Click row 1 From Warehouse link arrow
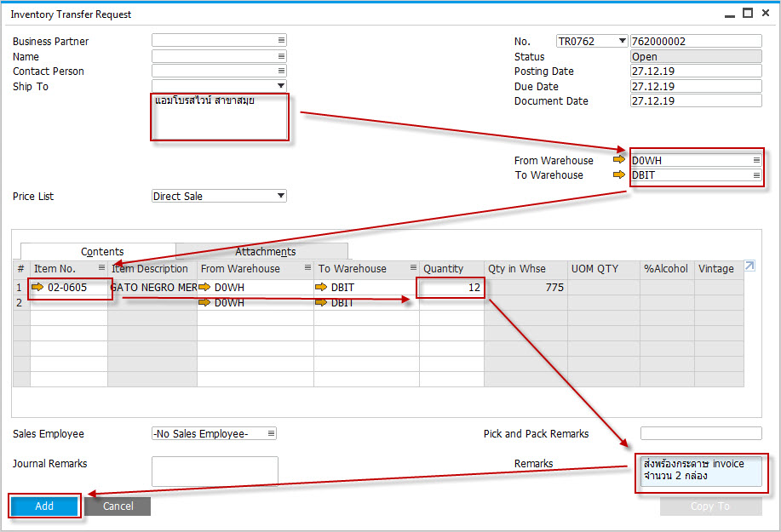 pos(204,287)
